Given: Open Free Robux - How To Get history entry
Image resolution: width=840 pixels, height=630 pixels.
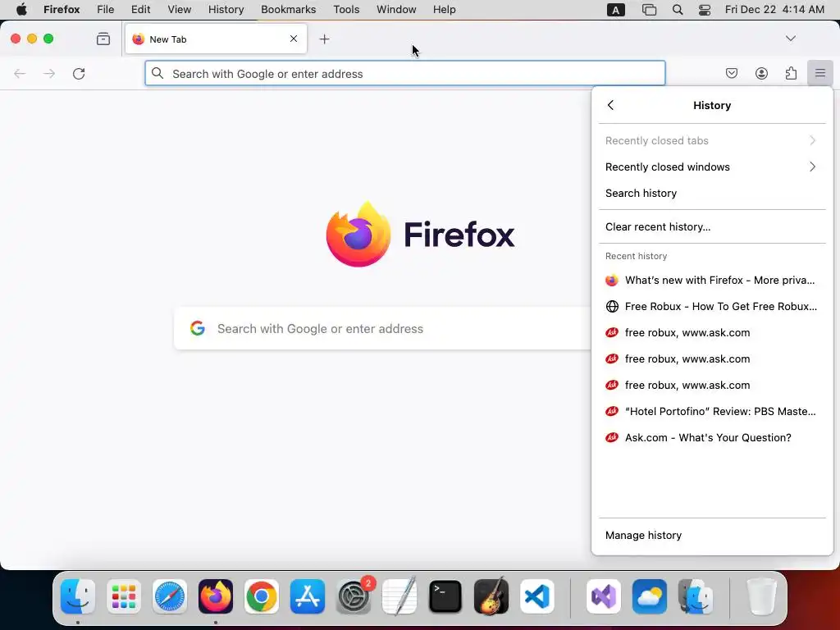Looking at the screenshot, I should point(712,307).
